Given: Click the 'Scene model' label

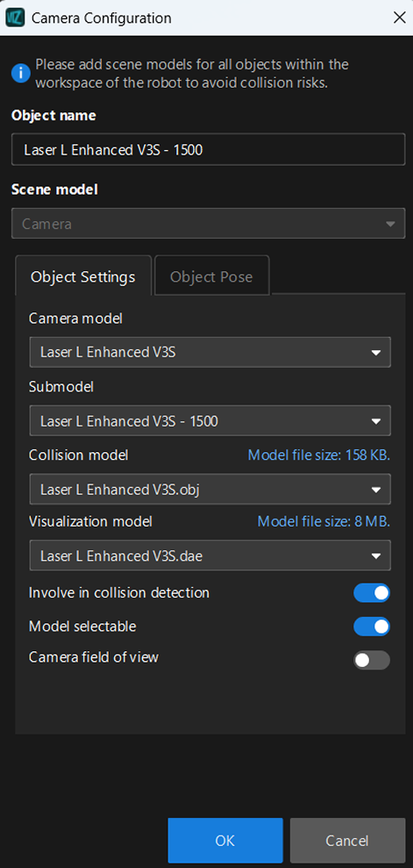Looking at the screenshot, I should point(54,190).
